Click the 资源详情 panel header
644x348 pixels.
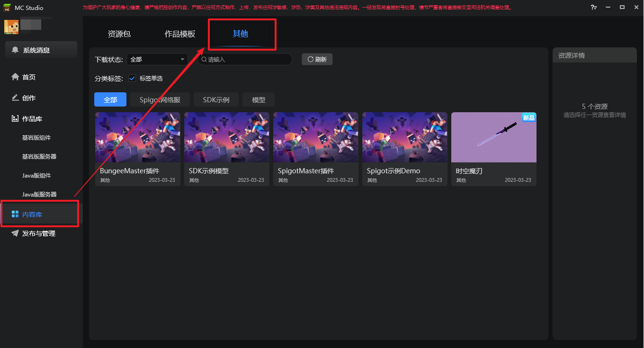click(x=595, y=55)
